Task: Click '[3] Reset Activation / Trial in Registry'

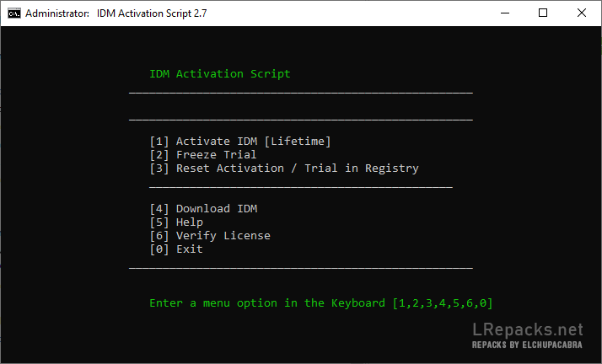Action: 284,169
